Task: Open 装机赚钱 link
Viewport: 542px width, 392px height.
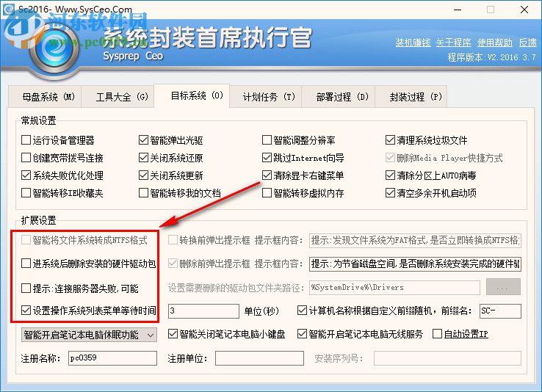Action: pos(413,43)
